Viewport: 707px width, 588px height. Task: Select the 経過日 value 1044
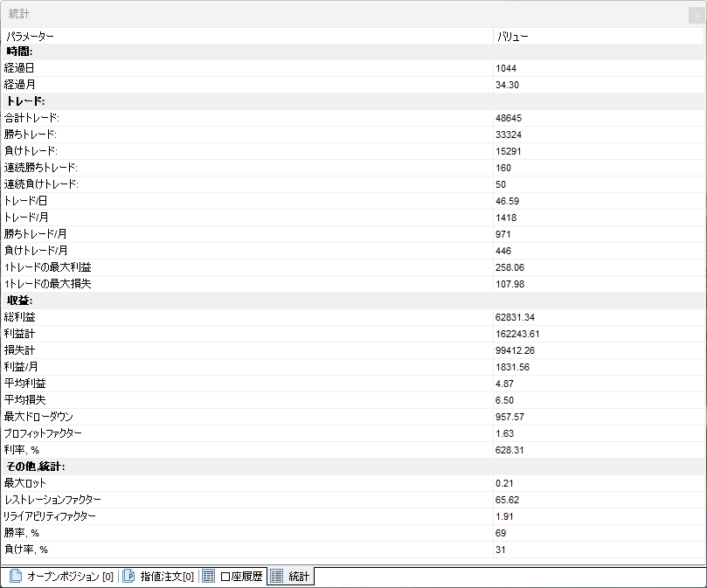[x=506, y=68]
